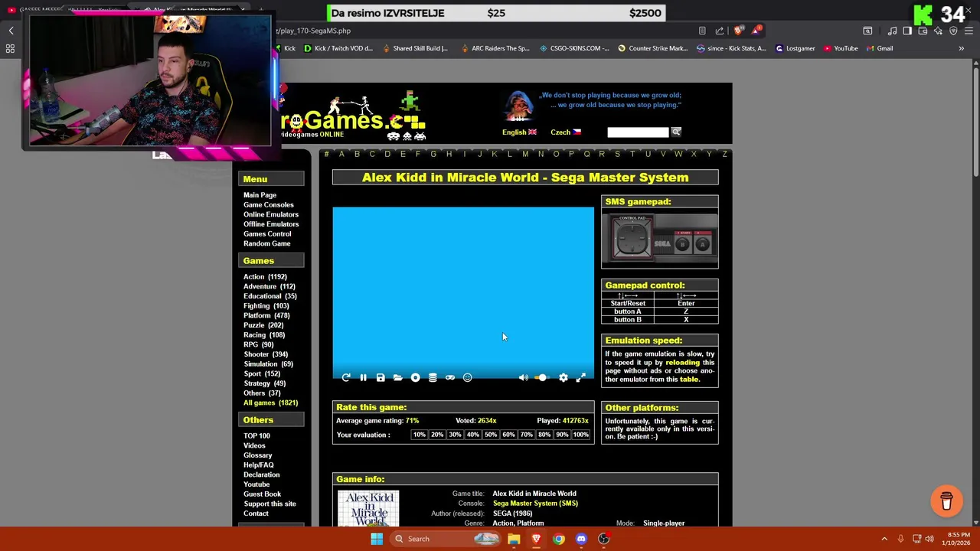Rate the game 80%
The image size is (980, 551).
544,435
